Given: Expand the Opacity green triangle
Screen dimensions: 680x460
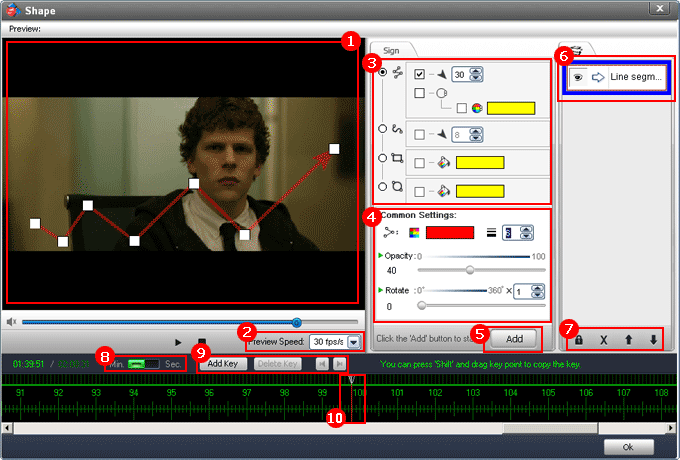Looking at the screenshot, I should (381, 255).
